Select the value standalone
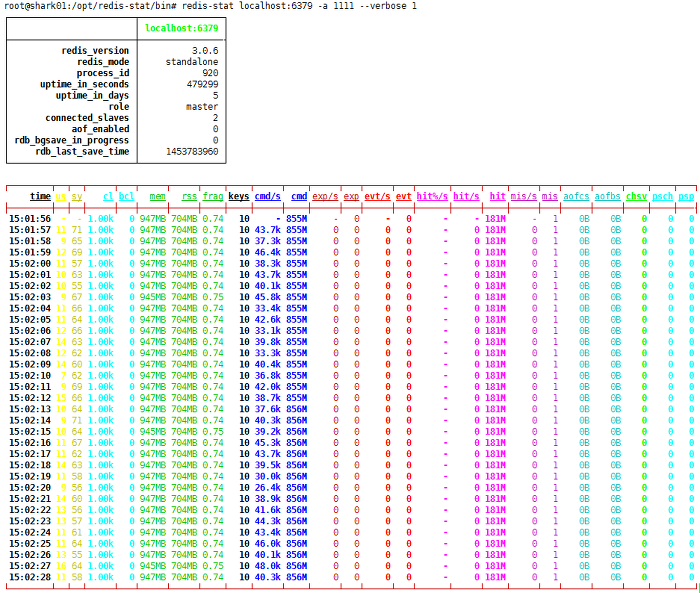700x593 pixels. [192, 62]
